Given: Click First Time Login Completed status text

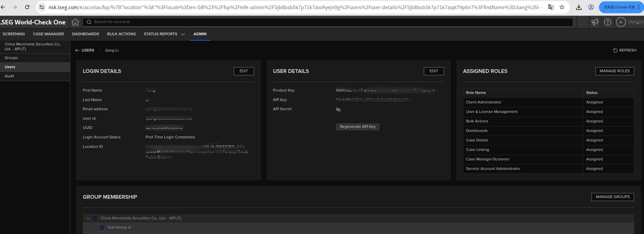Looking at the screenshot, I should [x=170, y=137].
